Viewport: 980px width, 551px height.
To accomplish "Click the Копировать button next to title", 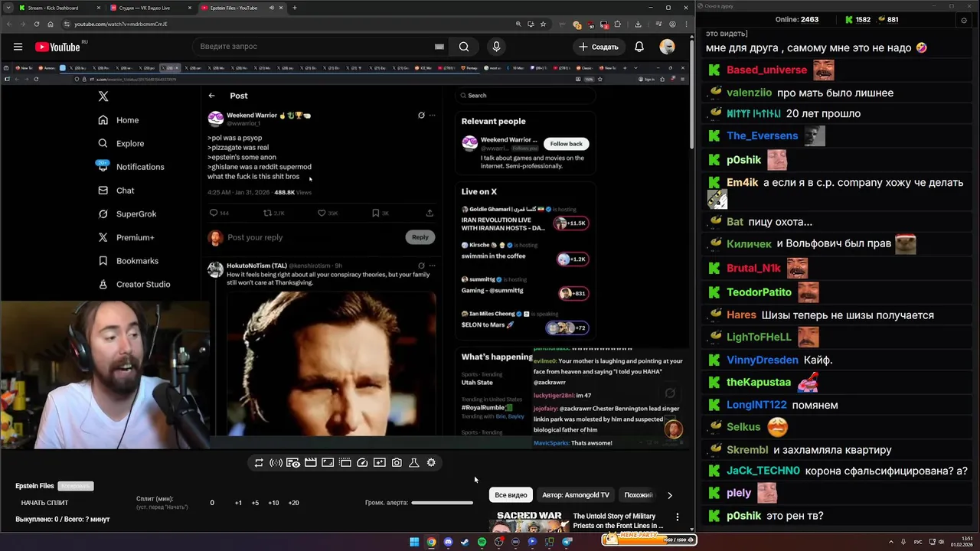I will pos(76,486).
